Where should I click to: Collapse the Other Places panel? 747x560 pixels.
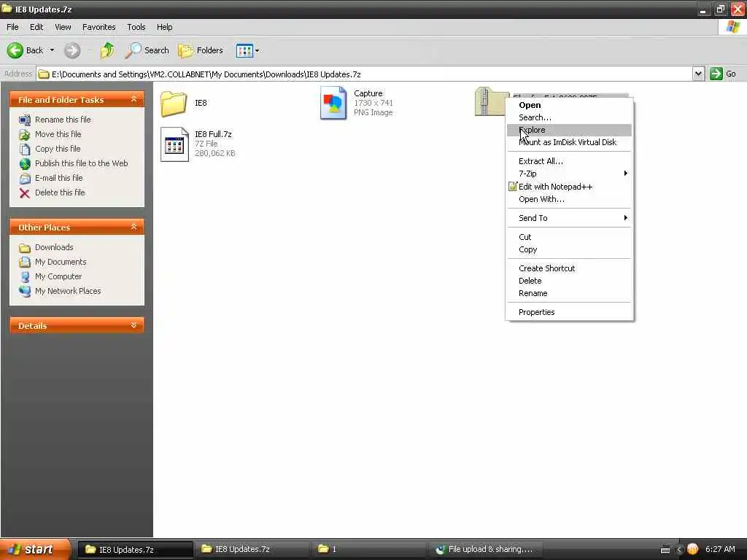coord(134,227)
